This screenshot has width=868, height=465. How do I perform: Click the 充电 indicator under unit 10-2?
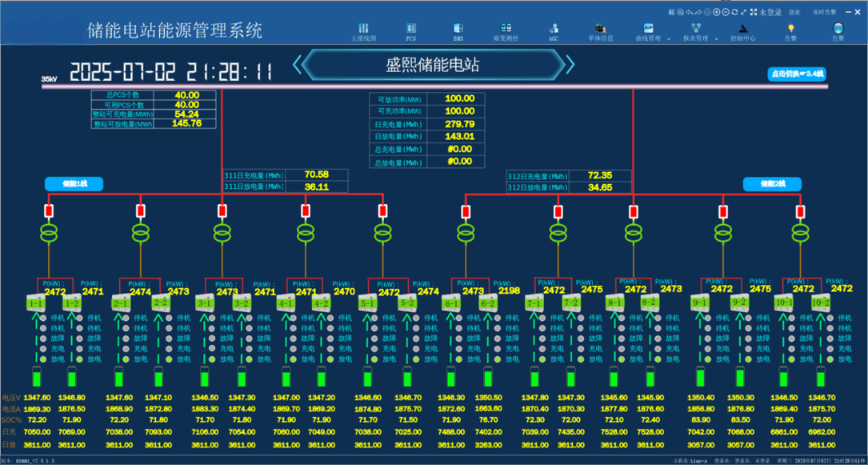click(829, 349)
